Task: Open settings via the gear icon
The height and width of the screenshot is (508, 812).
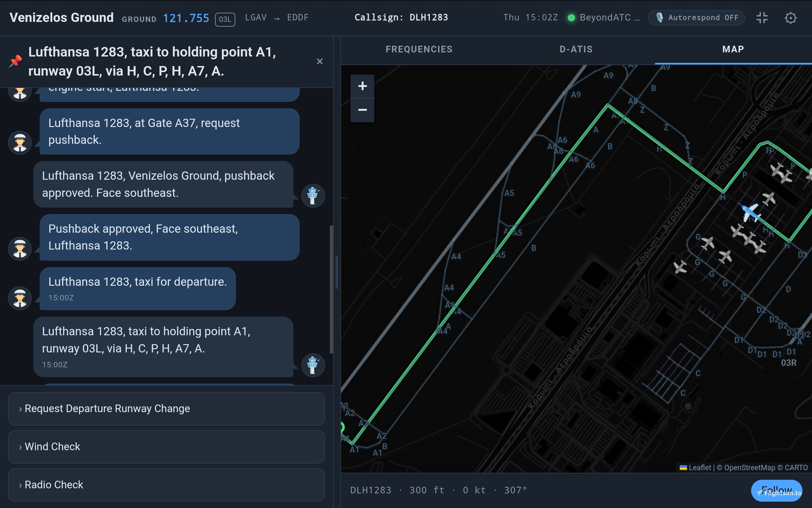Action: [x=790, y=18]
